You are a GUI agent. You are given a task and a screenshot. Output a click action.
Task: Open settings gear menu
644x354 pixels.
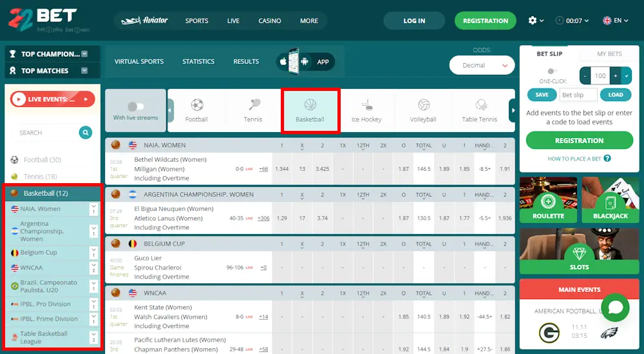[x=533, y=20]
